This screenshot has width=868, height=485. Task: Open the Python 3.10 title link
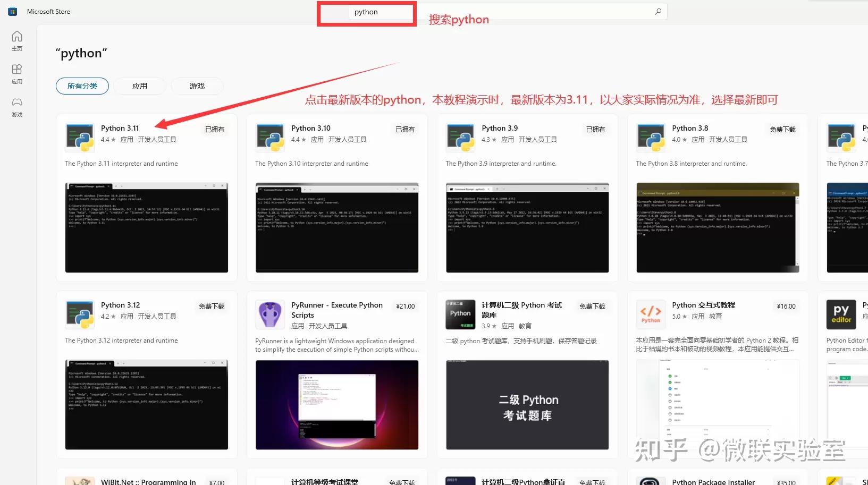311,128
